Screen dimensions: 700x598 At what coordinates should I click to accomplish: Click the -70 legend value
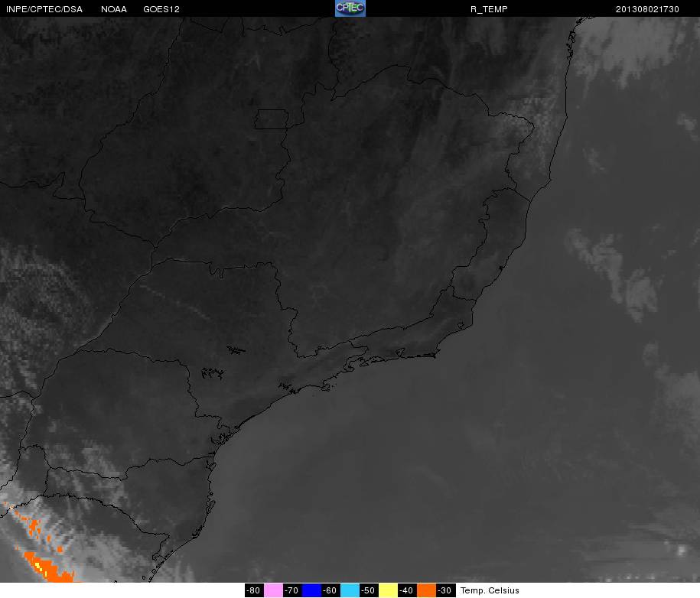pyautogui.click(x=292, y=590)
